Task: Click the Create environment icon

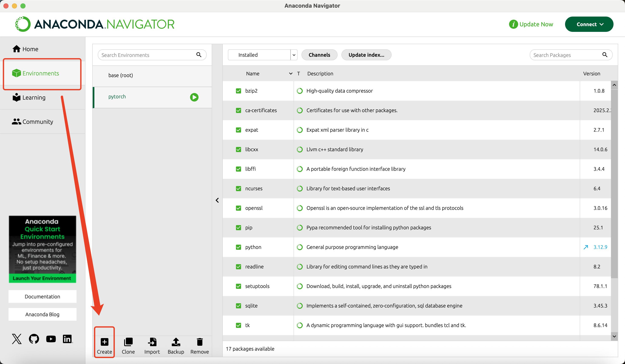Action: [104, 342]
